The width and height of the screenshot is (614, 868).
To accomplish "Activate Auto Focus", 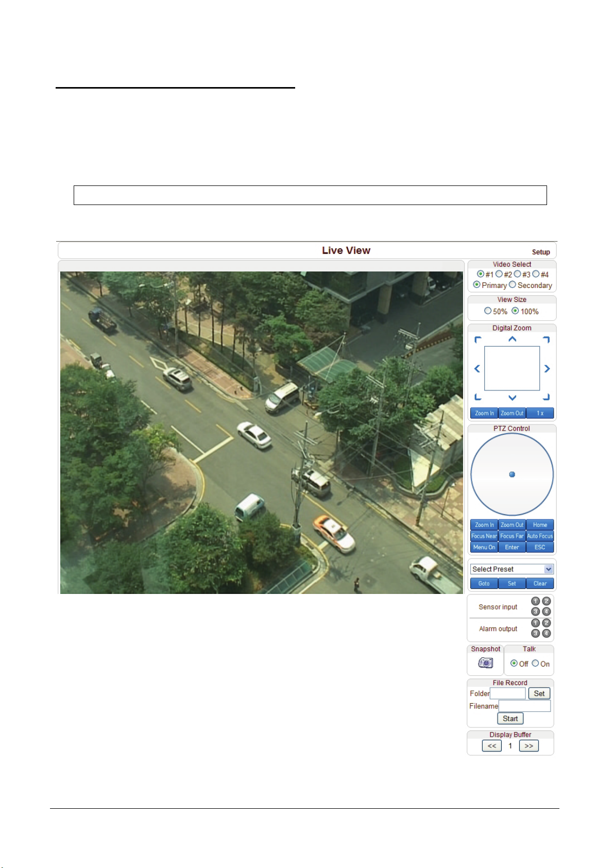I will click(x=540, y=536).
